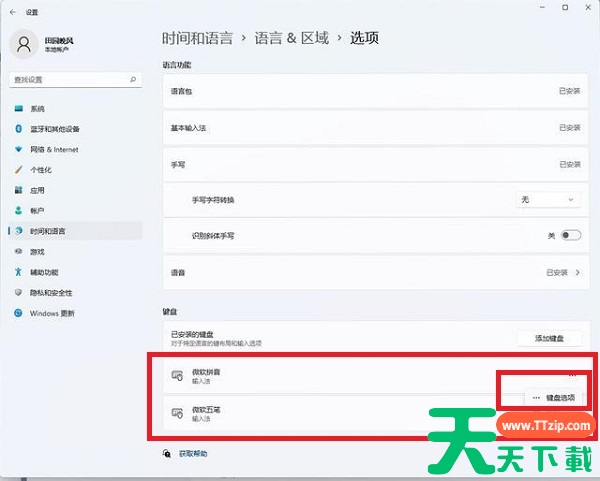Go to 时间和语言 breadcrumb
600x481 pixels.
point(197,38)
